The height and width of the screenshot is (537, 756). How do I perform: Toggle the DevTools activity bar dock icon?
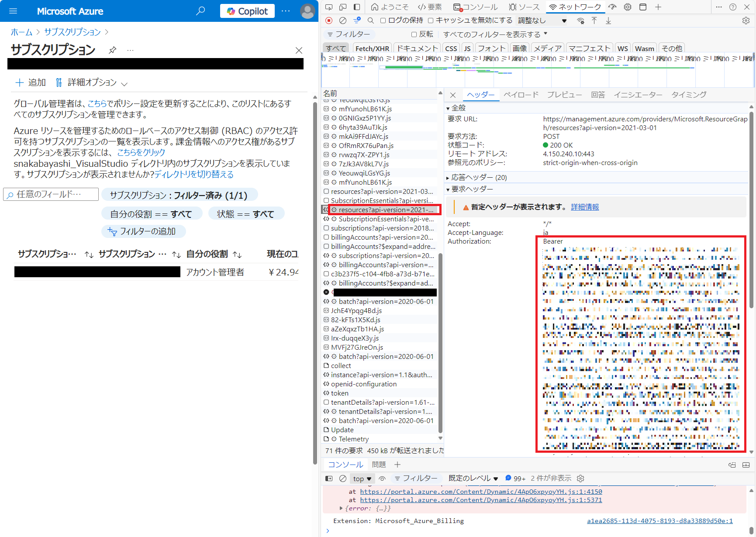pos(357,7)
